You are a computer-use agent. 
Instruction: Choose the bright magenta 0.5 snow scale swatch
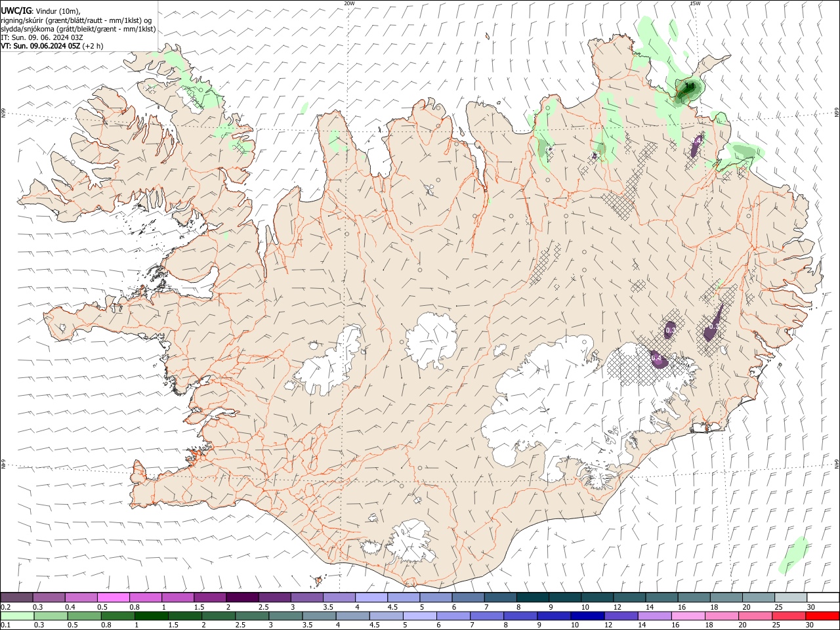coord(113,597)
